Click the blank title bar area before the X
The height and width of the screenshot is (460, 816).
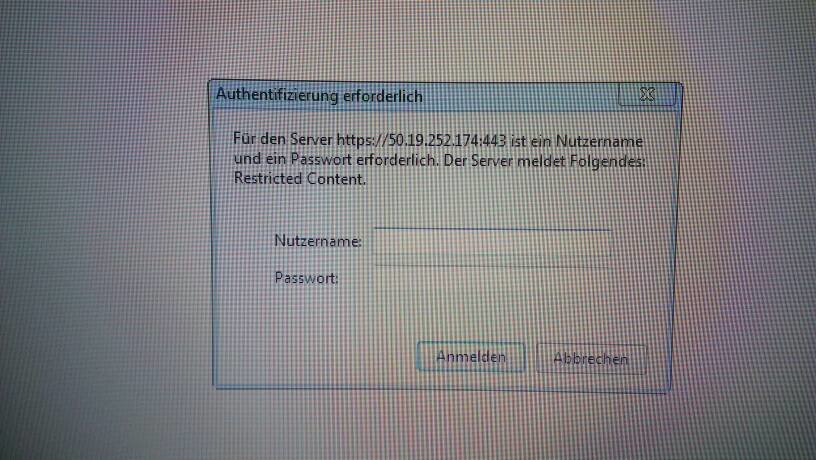click(x=520, y=96)
